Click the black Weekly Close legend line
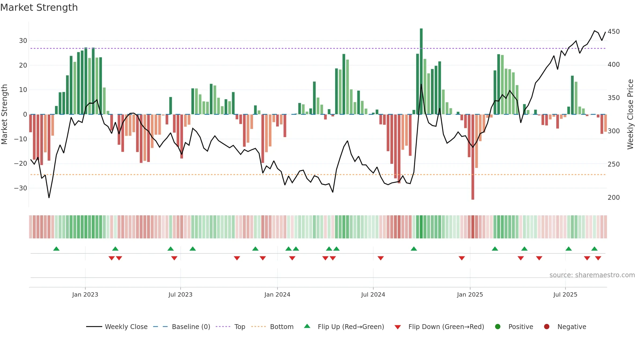Image resolution: width=644 pixels, height=362 pixels. [x=94, y=327]
